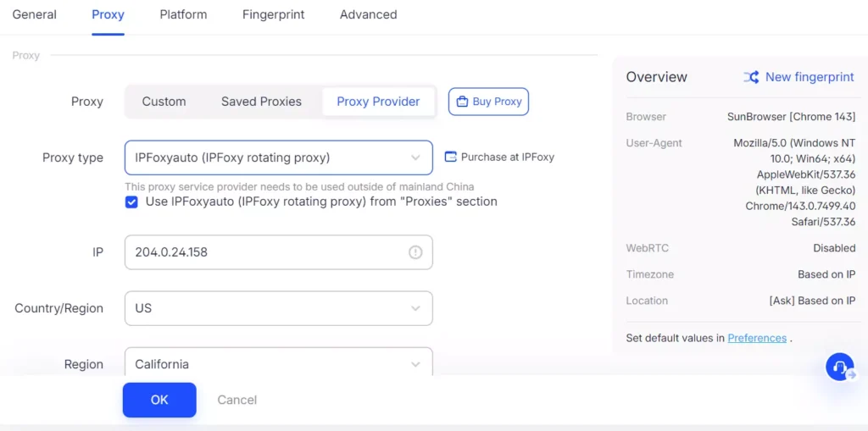Open the blue headset support chat icon

pos(839,367)
